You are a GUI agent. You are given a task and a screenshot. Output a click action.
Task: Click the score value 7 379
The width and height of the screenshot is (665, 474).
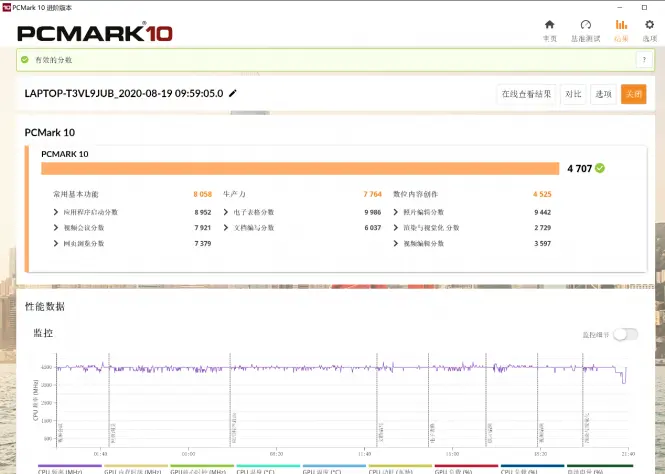click(x=203, y=243)
